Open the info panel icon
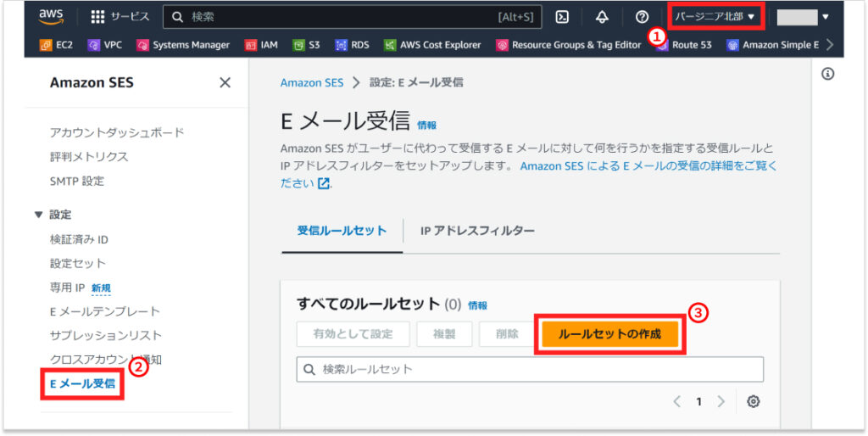The width and height of the screenshot is (868, 436). click(x=827, y=74)
